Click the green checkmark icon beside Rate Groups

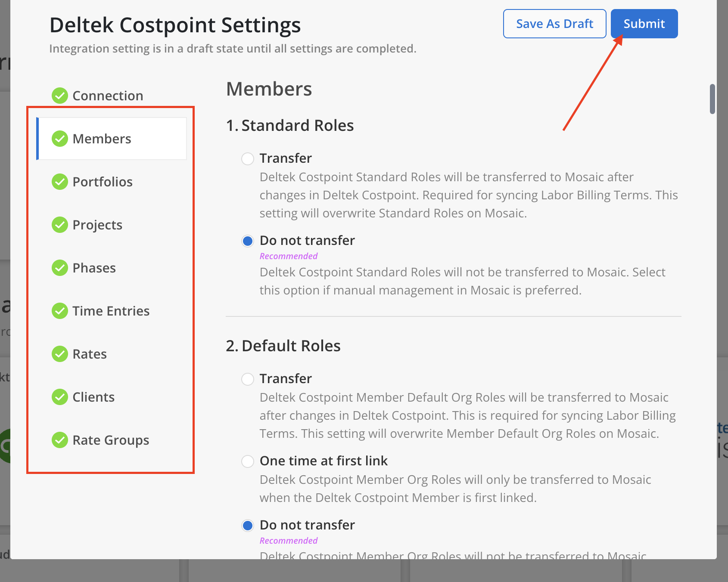tap(60, 440)
